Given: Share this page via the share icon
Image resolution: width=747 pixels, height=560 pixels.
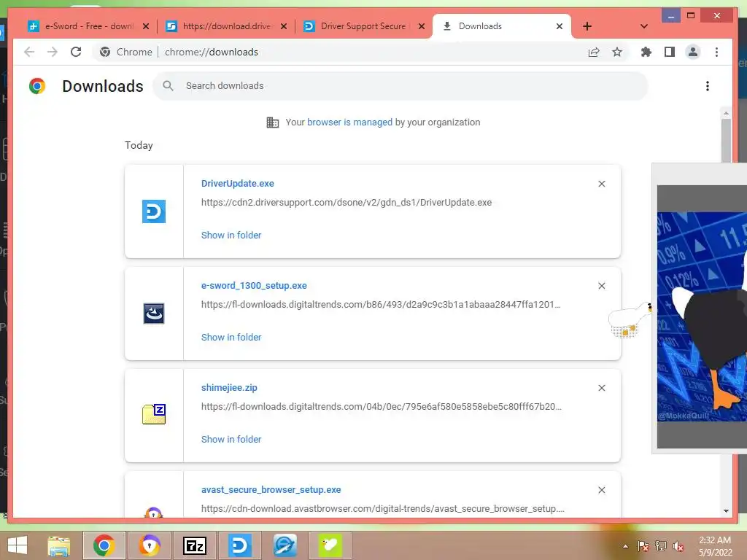Looking at the screenshot, I should 594,52.
